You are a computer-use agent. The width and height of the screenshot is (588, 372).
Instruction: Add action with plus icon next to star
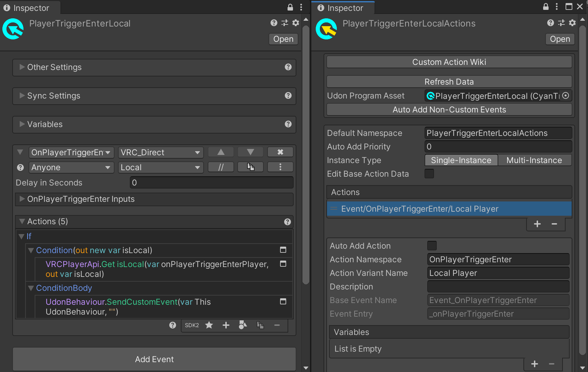point(226,325)
